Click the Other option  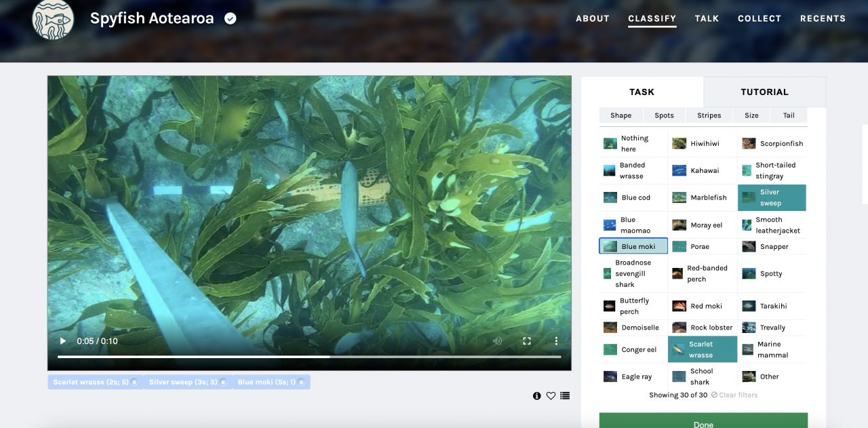click(x=772, y=376)
